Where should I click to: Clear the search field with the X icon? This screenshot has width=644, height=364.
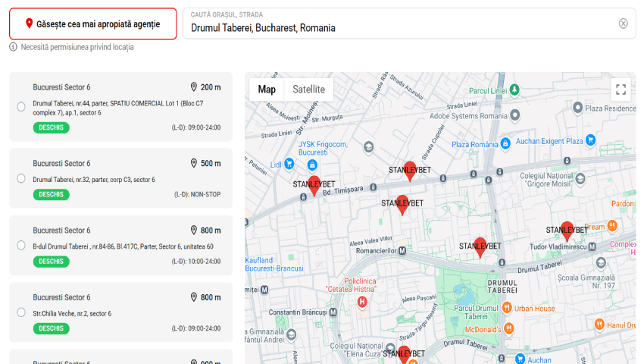click(x=623, y=24)
